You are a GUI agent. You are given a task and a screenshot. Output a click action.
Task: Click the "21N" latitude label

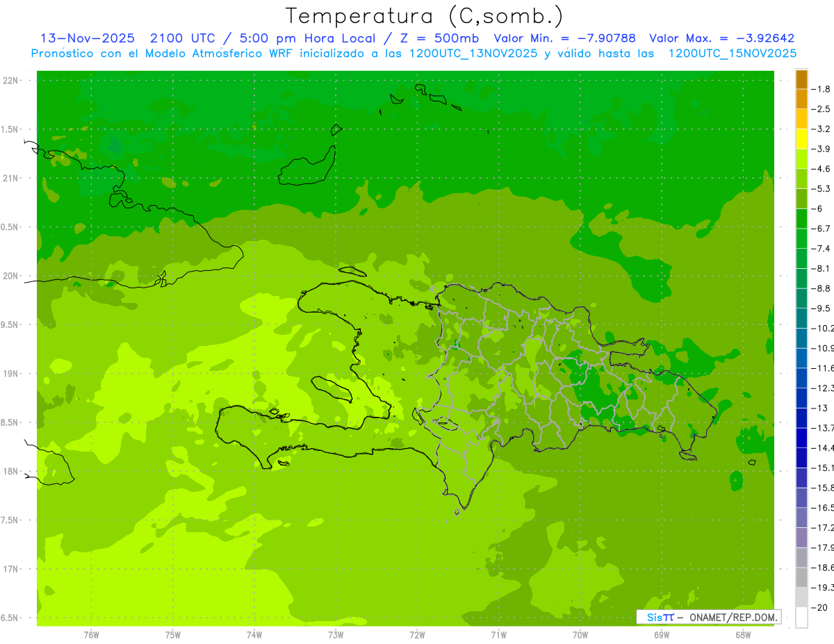click(x=10, y=179)
